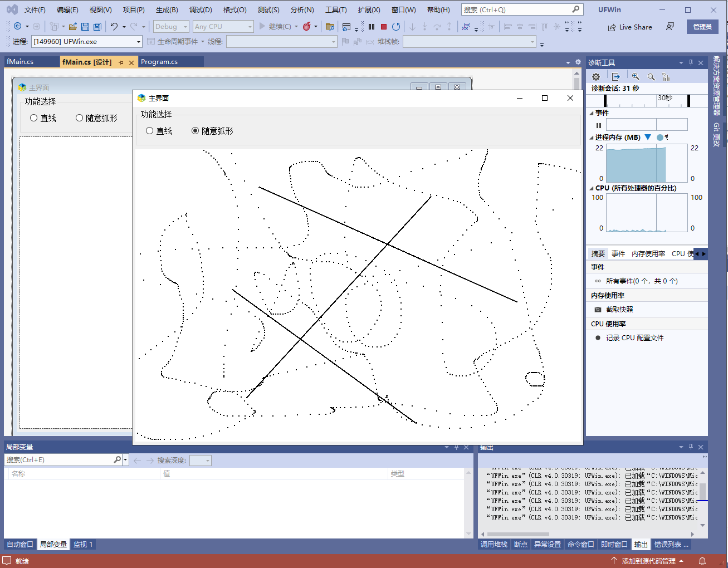728x568 pixels.
Task: Switch to the 调用堆栈 tab
Action: tap(494, 545)
